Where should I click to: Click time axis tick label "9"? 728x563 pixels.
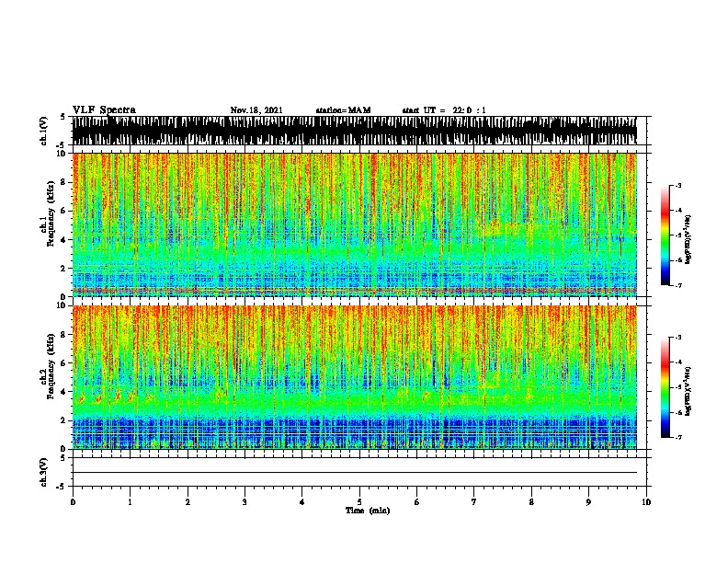(588, 502)
